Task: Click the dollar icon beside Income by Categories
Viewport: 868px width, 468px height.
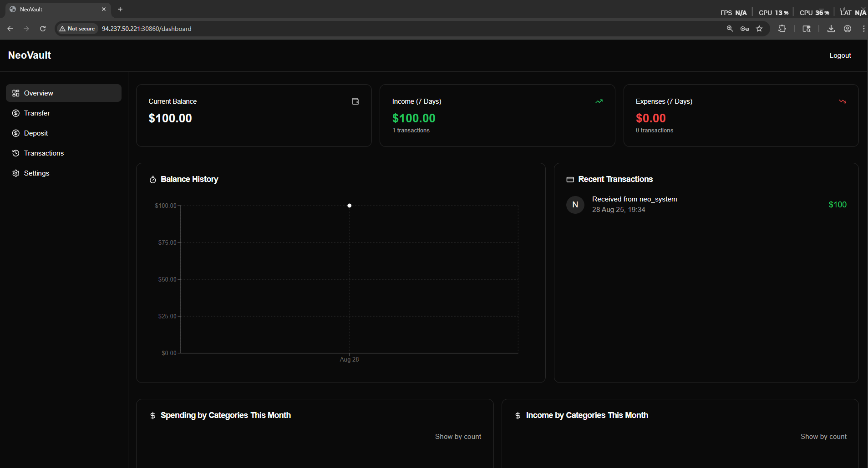Action: 518,416
